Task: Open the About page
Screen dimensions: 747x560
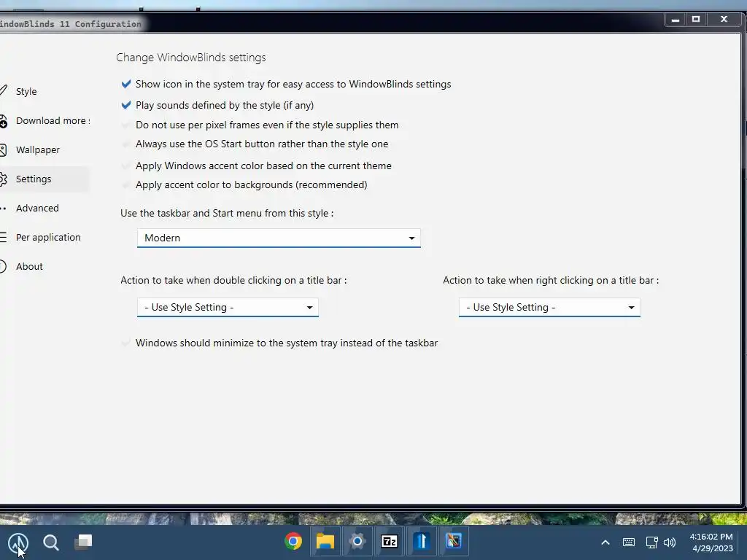Action: [29, 267]
